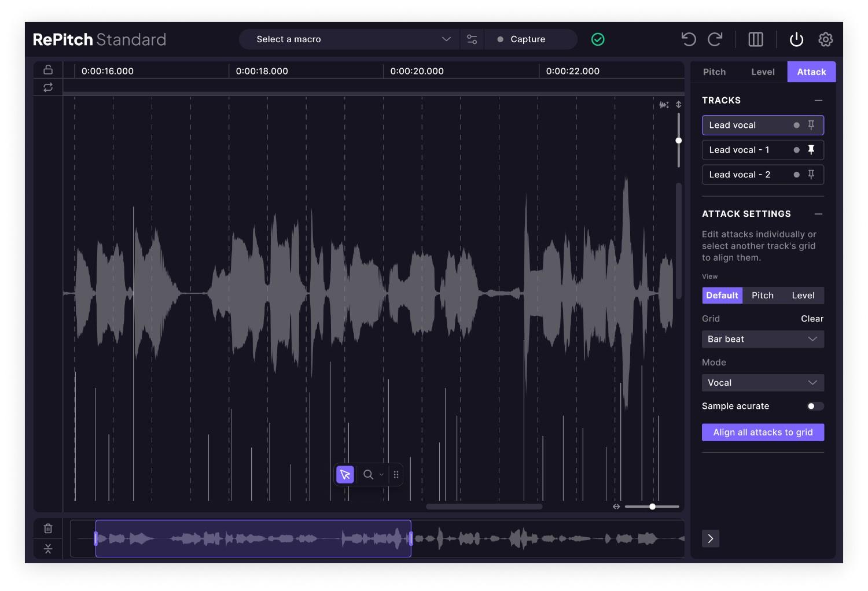Toggle the loop icon below the lock
The height and width of the screenshot is (591, 868).
coord(48,87)
